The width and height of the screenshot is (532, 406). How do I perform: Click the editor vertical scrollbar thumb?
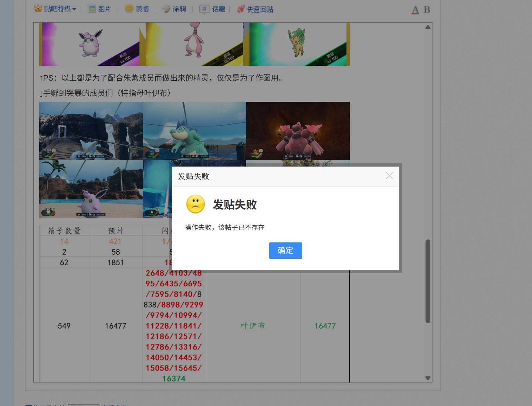tap(428, 281)
